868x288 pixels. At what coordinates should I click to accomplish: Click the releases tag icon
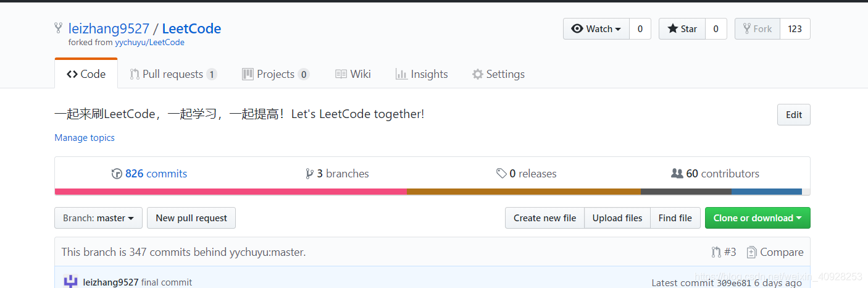(x=501, y=174)
